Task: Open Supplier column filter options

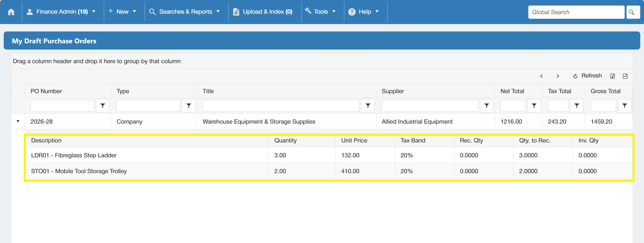Action: pyautogui.click(x=486, y=106)
